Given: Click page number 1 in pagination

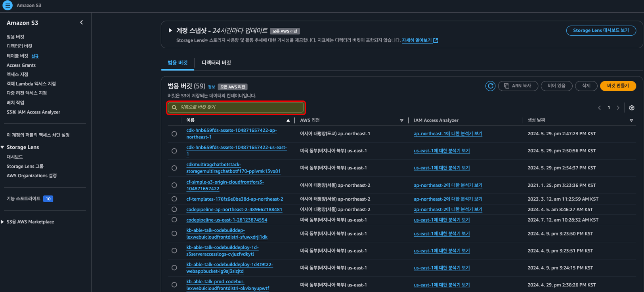Looking at the screenshot, I should pyautogui.click(x=609, y=108).
